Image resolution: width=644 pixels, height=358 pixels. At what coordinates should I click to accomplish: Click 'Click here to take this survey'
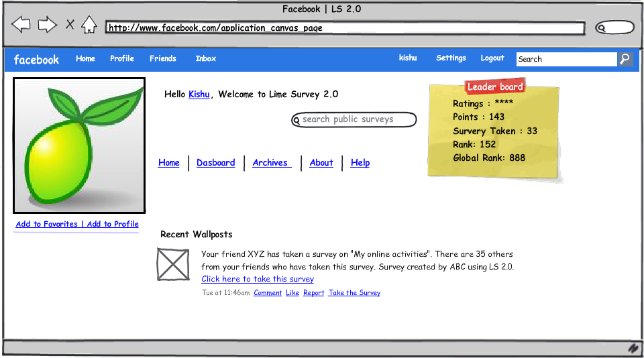pos(258,279)
